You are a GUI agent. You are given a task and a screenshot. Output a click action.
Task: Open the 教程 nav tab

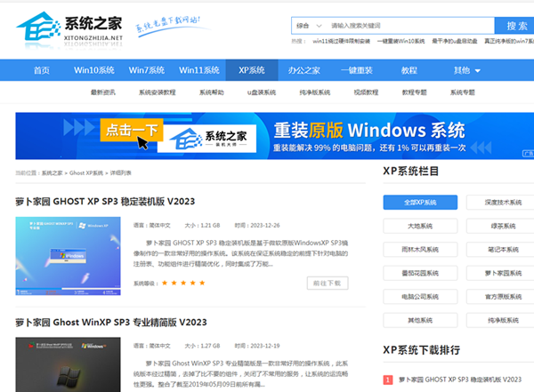pyautogui.click(x=409, y=70)
